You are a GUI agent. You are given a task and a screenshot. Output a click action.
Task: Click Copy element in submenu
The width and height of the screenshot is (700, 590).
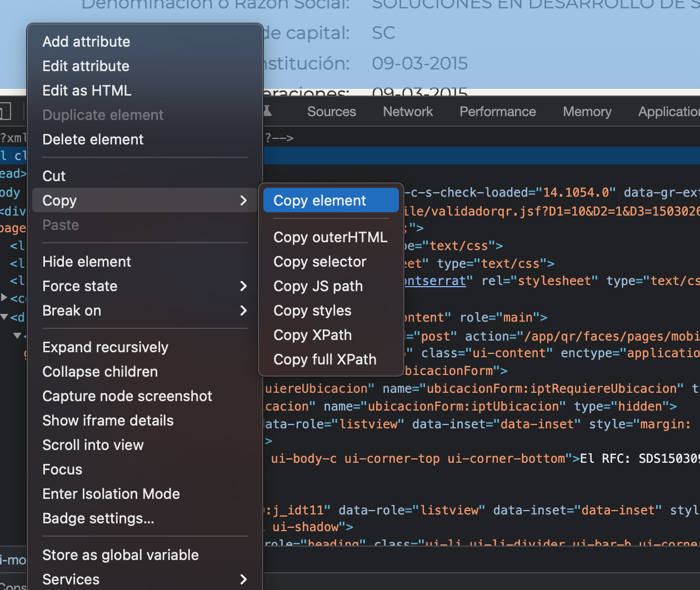(x=331, y=201)
